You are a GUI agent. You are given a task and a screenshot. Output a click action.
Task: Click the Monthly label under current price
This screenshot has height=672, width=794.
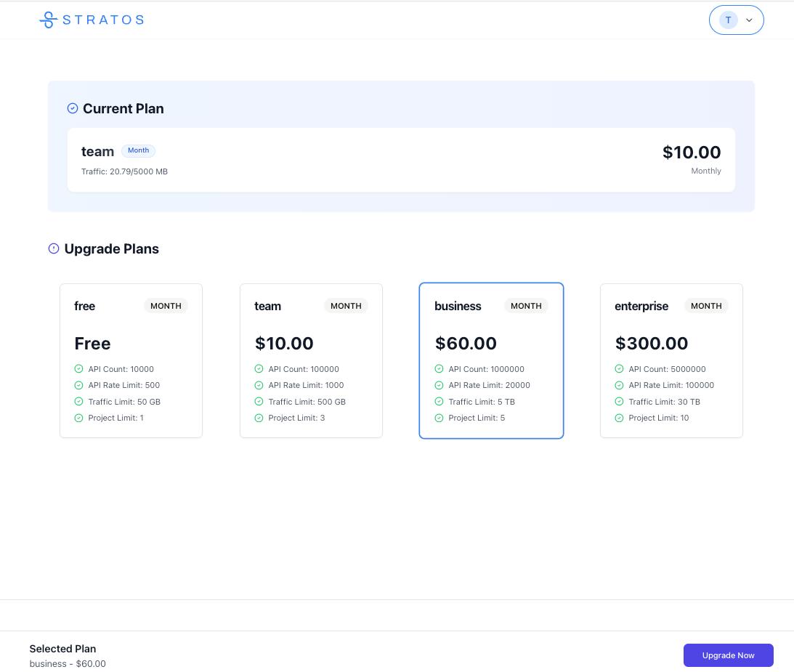pyautogui.click(x=706, y=171)
